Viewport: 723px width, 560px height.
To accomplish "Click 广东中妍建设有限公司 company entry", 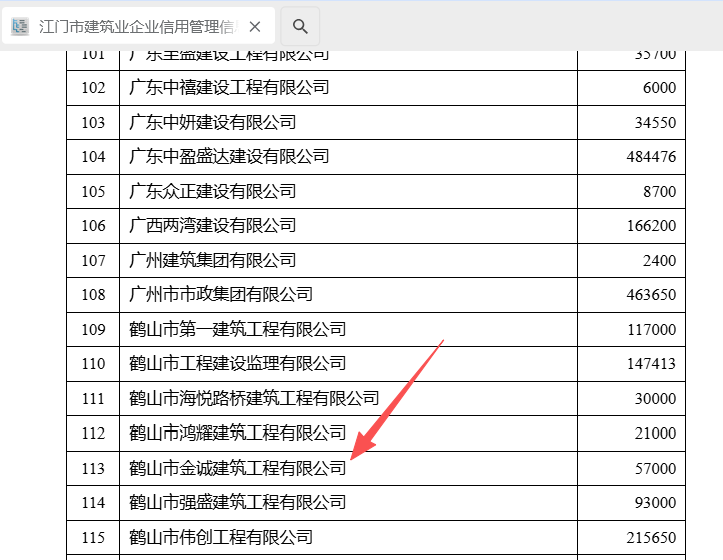I will tap(213, 122).
